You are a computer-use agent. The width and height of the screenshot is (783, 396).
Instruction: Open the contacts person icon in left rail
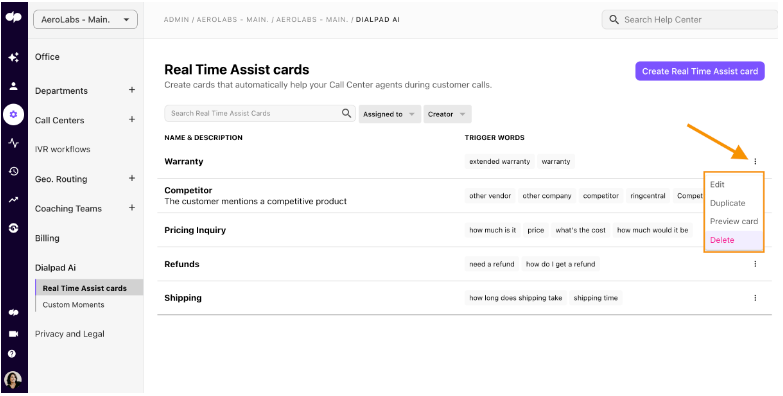pyautogui.click(x=13, y=86)
